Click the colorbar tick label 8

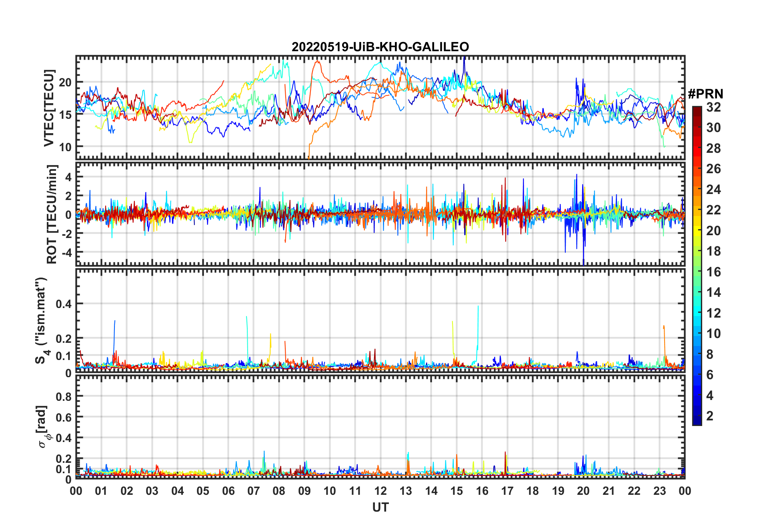710,354
